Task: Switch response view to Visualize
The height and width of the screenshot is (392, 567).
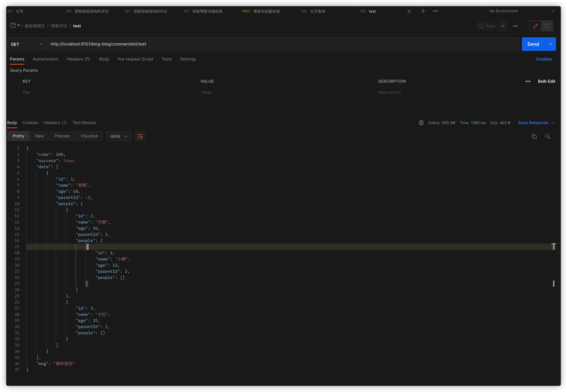Action: [89, 136]
